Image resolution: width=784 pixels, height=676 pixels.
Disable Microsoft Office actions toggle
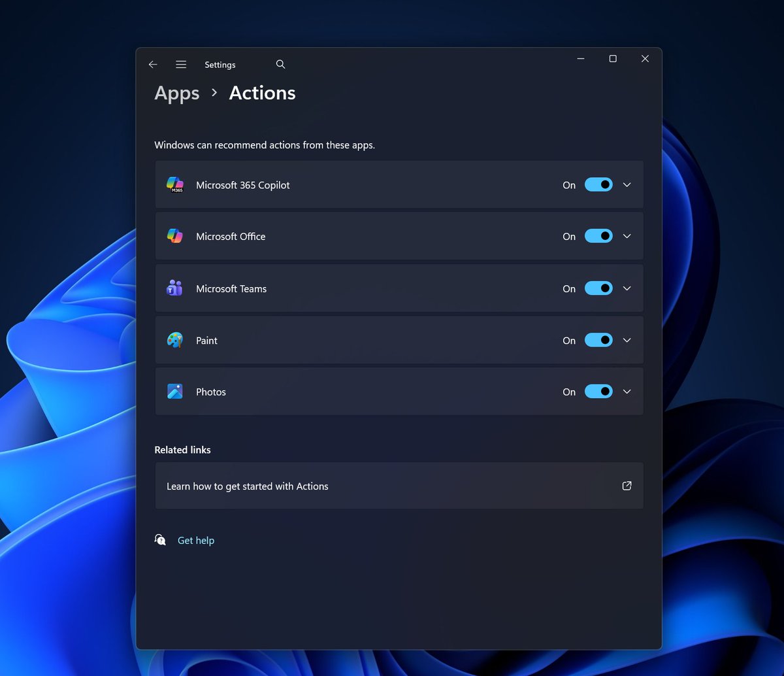(598, 236)
